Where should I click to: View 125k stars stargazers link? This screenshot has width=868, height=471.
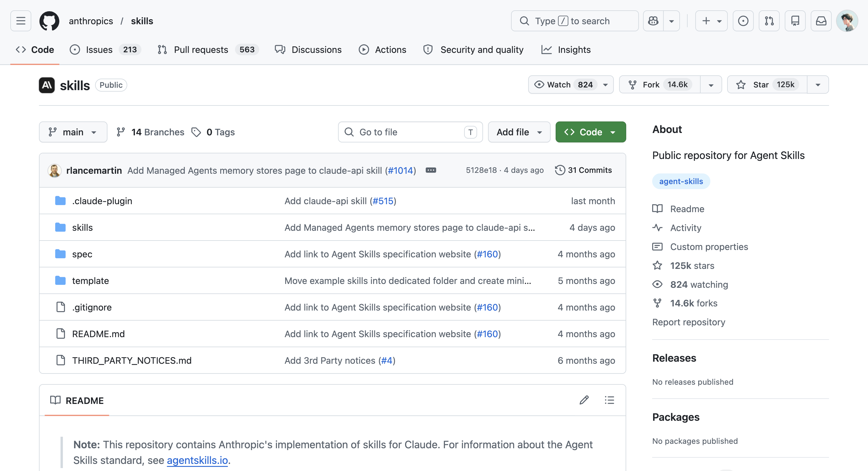[x=683, y=265]
